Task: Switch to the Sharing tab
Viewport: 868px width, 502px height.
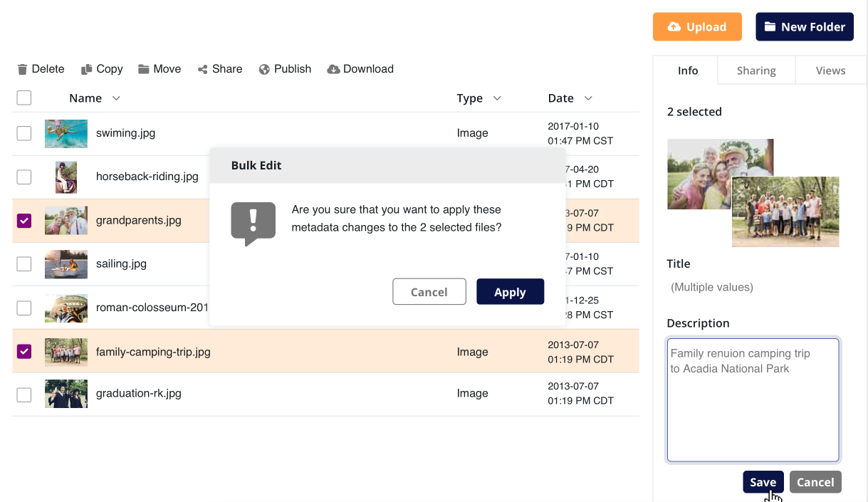Action: pos(756,70)
